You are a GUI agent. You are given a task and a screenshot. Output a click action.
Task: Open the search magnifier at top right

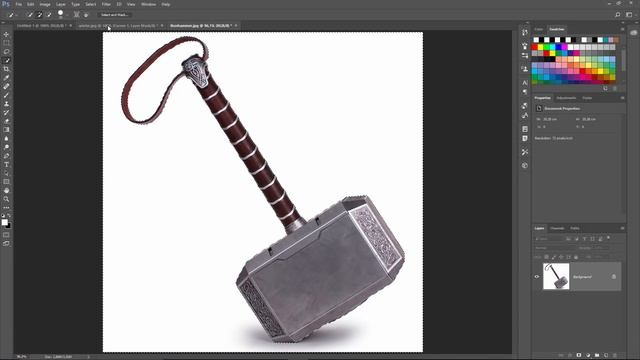[618, 15]
